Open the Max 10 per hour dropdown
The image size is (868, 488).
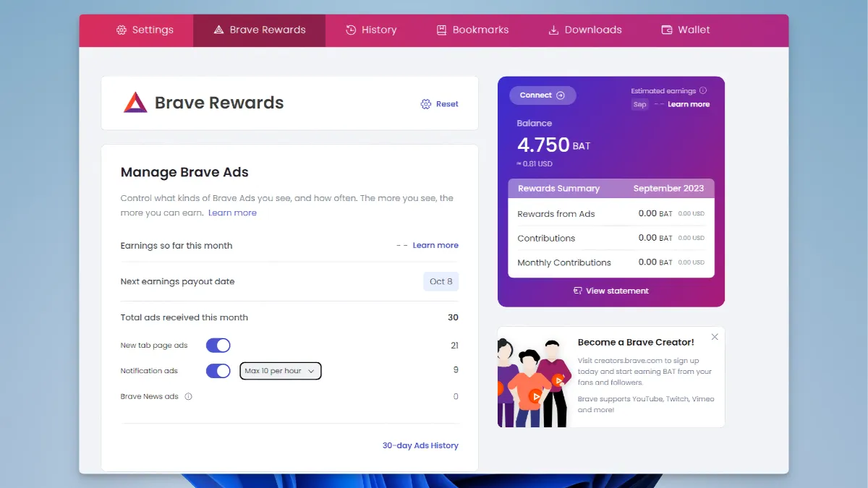pos(280,371)
